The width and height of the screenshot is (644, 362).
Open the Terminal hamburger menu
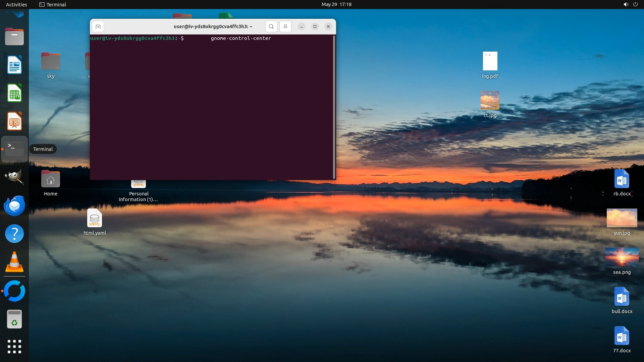pyautogui.click(x=285, y=26)
